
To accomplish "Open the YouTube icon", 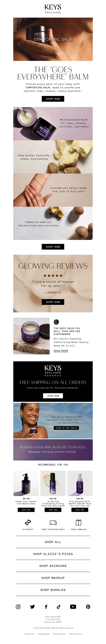I will [73, 607].
